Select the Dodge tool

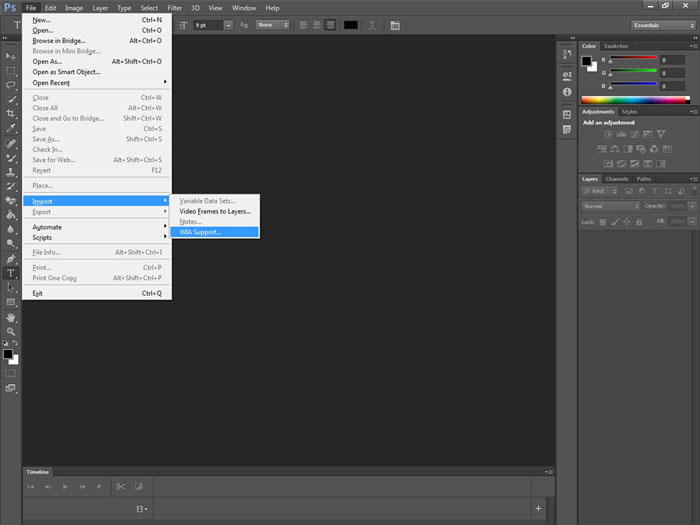tap(11, 243)
